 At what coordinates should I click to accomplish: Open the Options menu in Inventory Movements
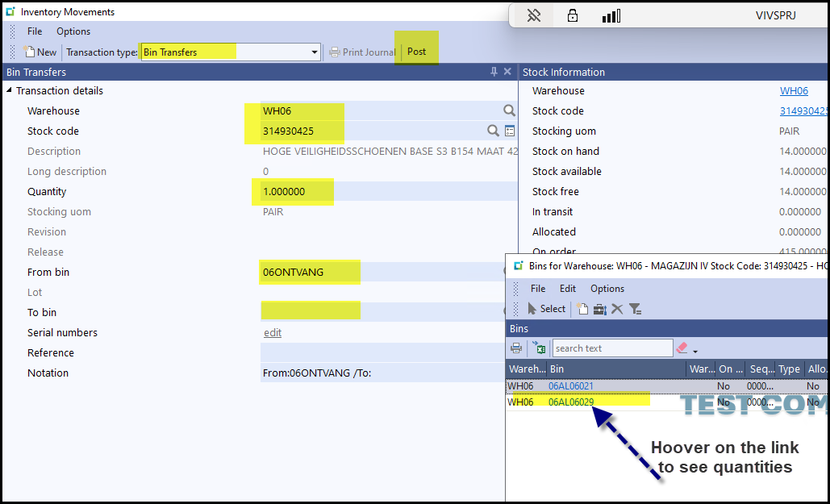73,31
